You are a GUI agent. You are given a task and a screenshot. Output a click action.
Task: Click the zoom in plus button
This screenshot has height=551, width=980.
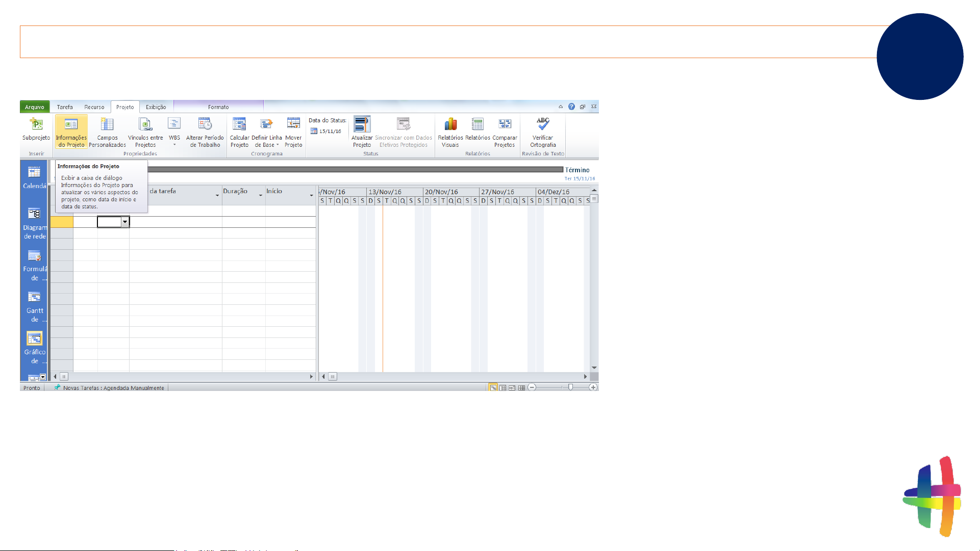[593, 387]
